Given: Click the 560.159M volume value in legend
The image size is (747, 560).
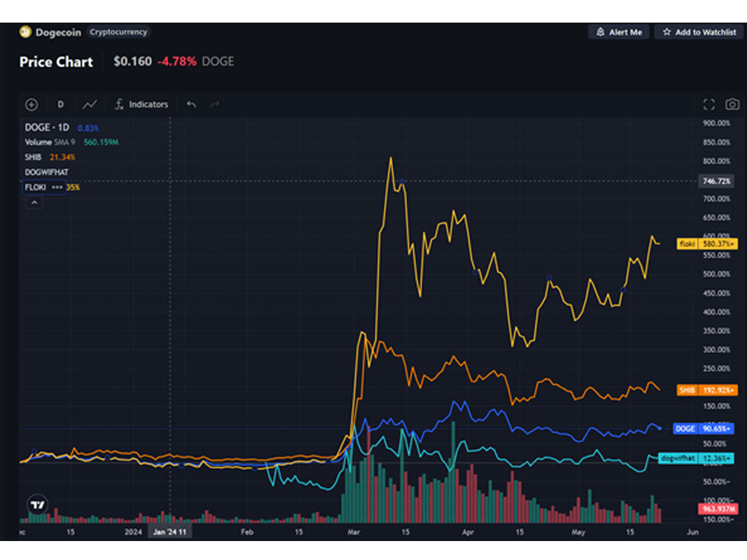Looking at the screenshot, I should click(101, 142).
